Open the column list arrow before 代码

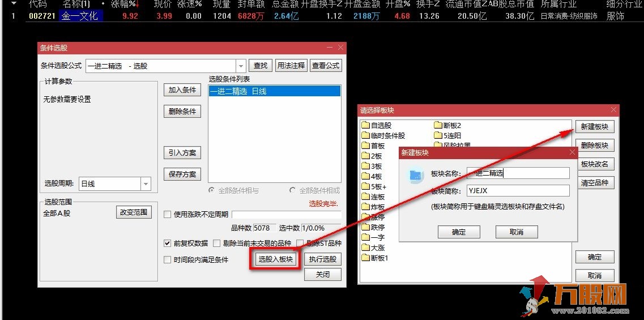click(15, 4)
